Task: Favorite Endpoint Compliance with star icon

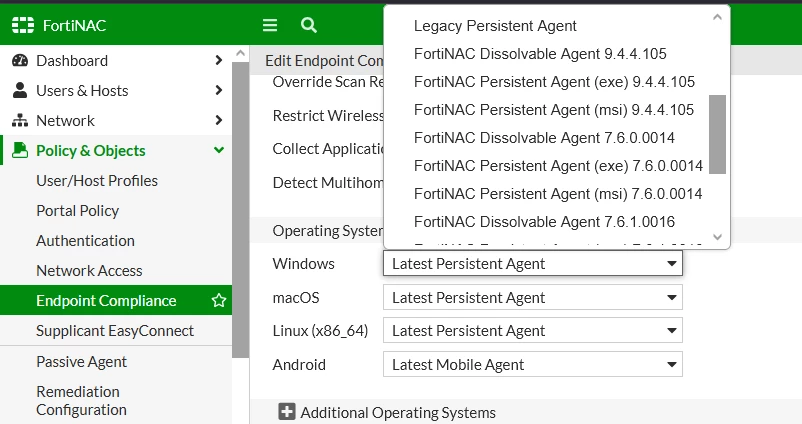Action: (x=219, y=300)
